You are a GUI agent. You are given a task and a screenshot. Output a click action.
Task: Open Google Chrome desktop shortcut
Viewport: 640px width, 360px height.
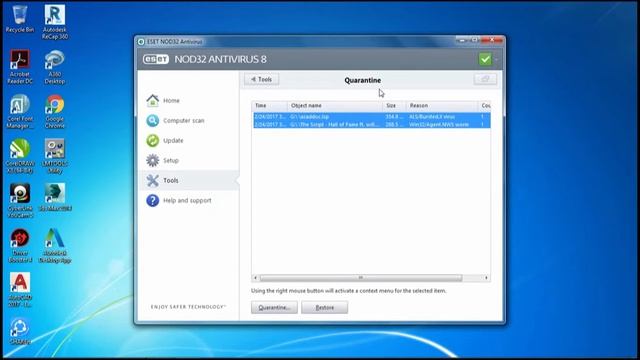pos(55,111)
